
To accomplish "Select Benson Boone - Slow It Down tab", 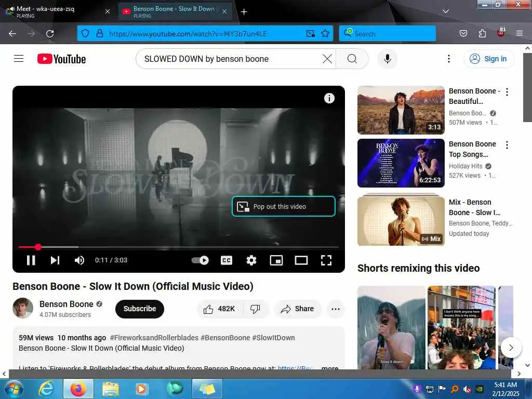I will point(174,11).
